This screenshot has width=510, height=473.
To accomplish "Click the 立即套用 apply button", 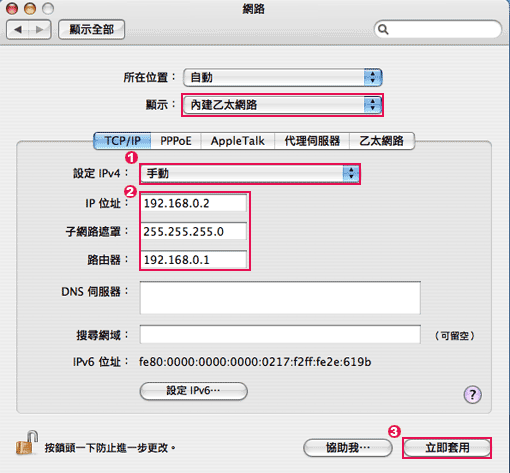I will [447, 448].
